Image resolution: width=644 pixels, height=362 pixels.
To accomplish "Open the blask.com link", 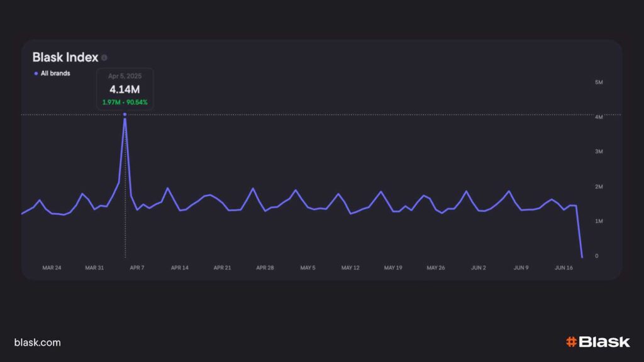I will [x=37, y=343].
